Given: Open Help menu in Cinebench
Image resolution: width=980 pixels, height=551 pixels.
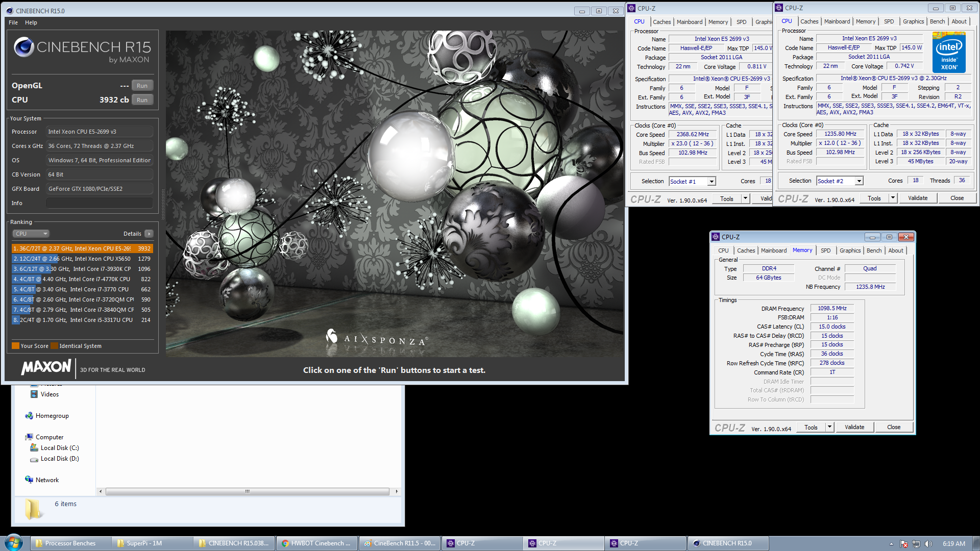Looking at the screenshot, I should click(x=31, y=22).
